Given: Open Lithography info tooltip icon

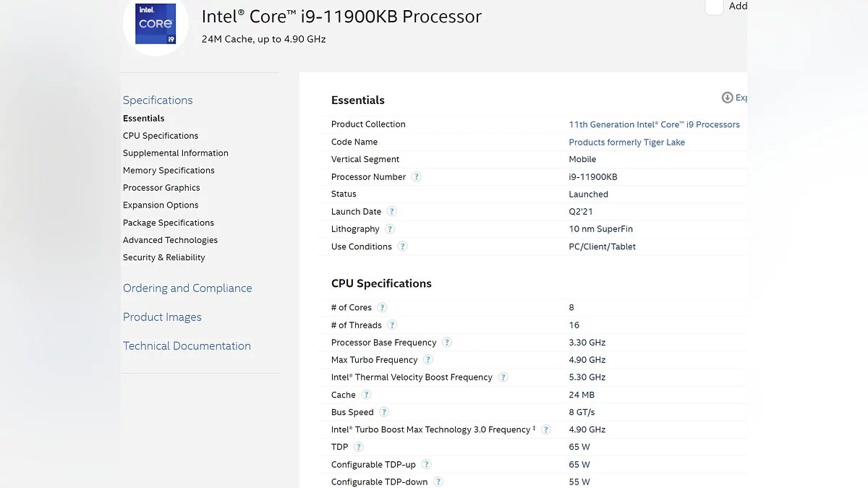Looking at the screenshot, I should point(390,229).
